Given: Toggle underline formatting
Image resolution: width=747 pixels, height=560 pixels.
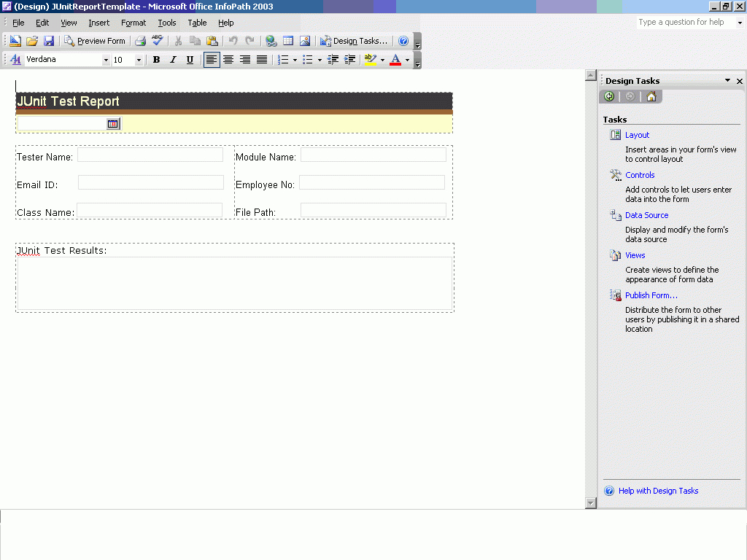Looking at the screenshot, I should pos(189,60).
